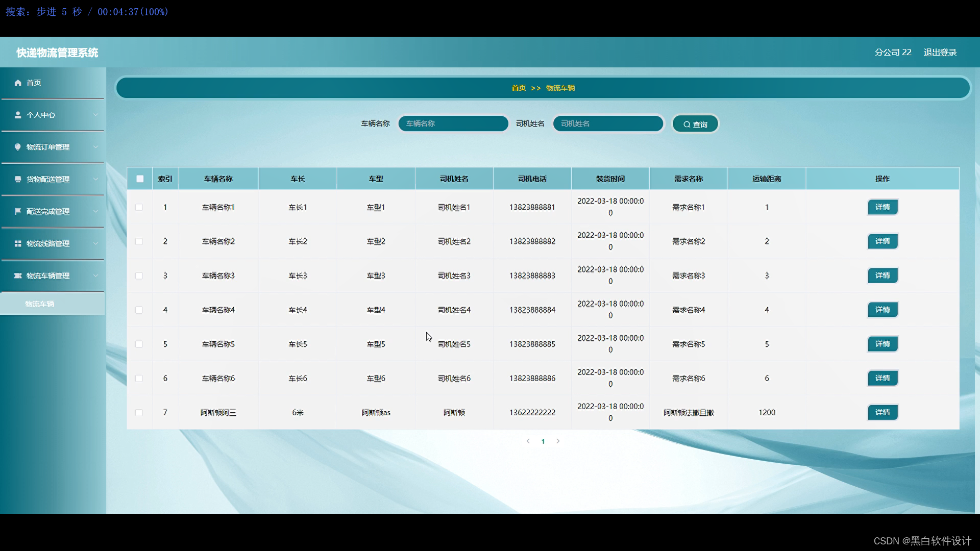Click the 分公司 22 user label

coord(893,53)
